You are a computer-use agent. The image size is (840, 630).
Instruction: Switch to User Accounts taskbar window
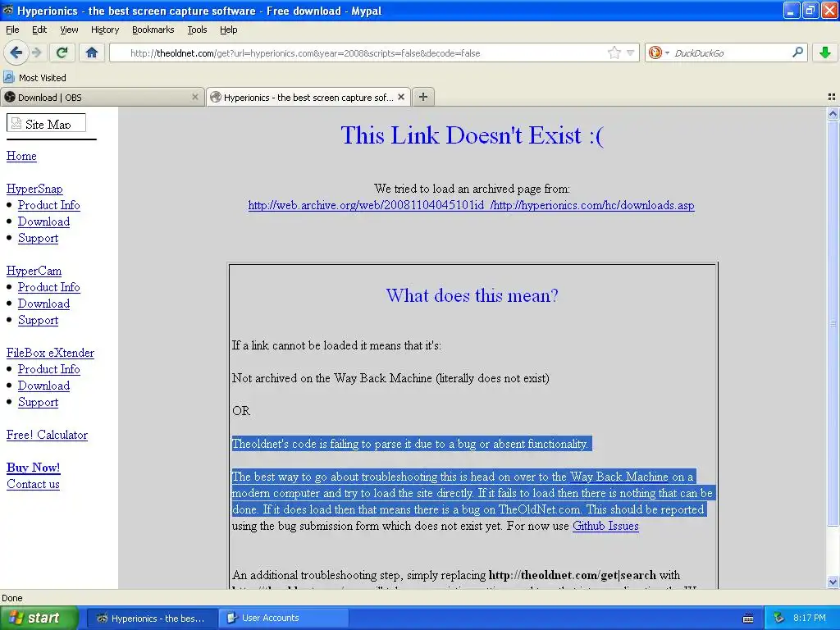(x=283, y=619)
